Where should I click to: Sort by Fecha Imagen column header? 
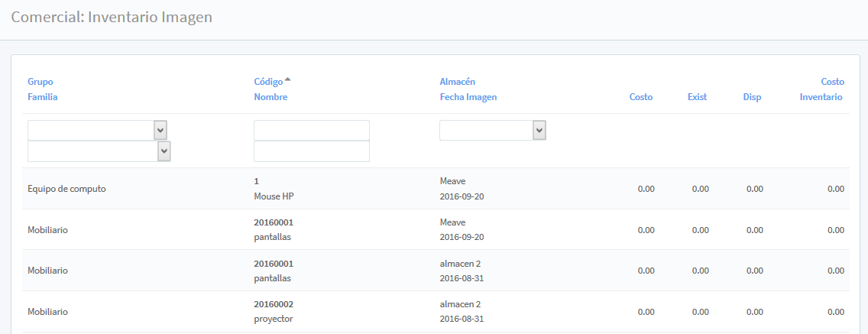(468, 97)
